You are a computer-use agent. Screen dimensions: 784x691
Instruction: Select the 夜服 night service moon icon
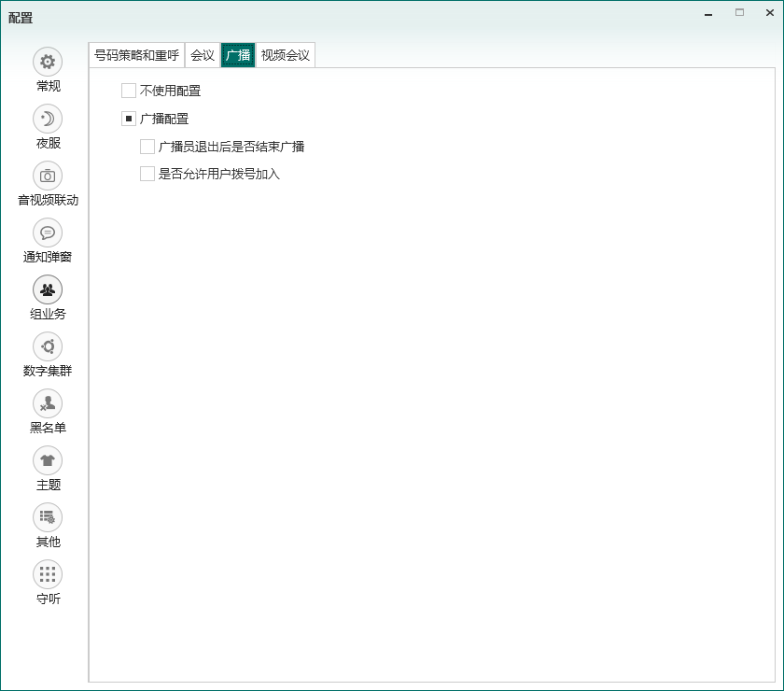(x=48, y=119)
